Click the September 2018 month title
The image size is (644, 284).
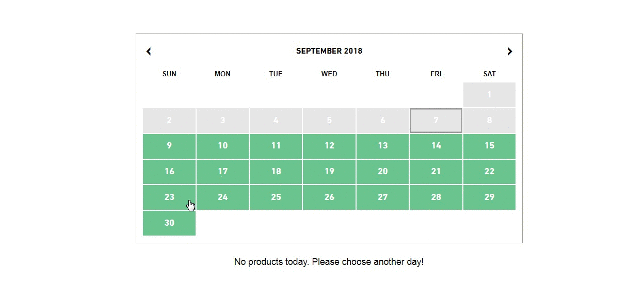click(329, 51)
